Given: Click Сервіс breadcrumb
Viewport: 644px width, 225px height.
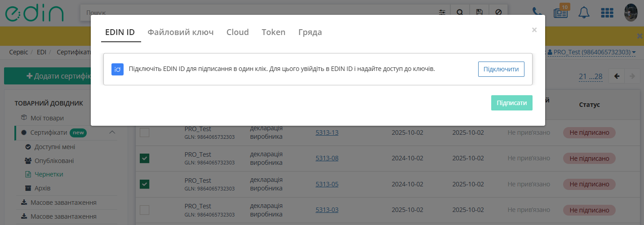Looking at the screenshot, I should [x=18, y=52].
